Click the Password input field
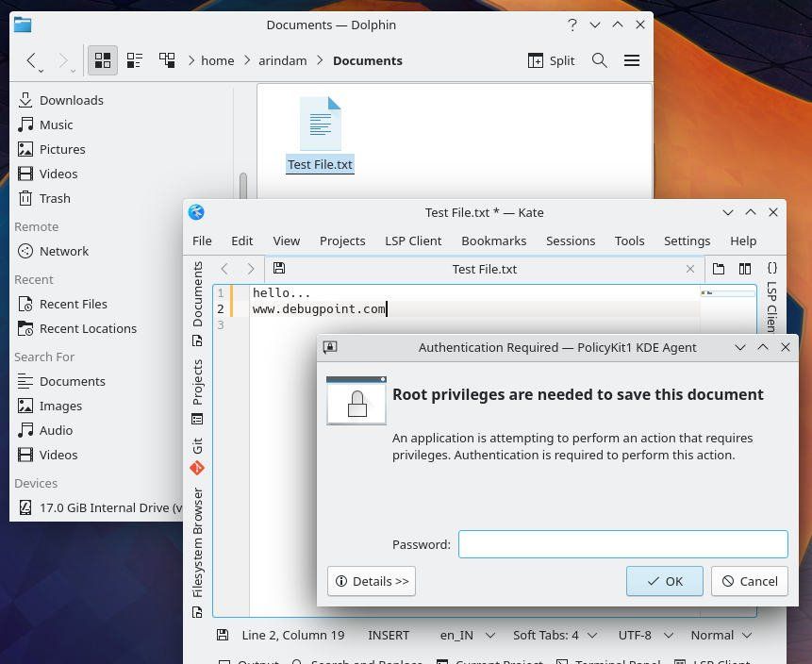This screenshot has height=664, width=812. point(622,544)
